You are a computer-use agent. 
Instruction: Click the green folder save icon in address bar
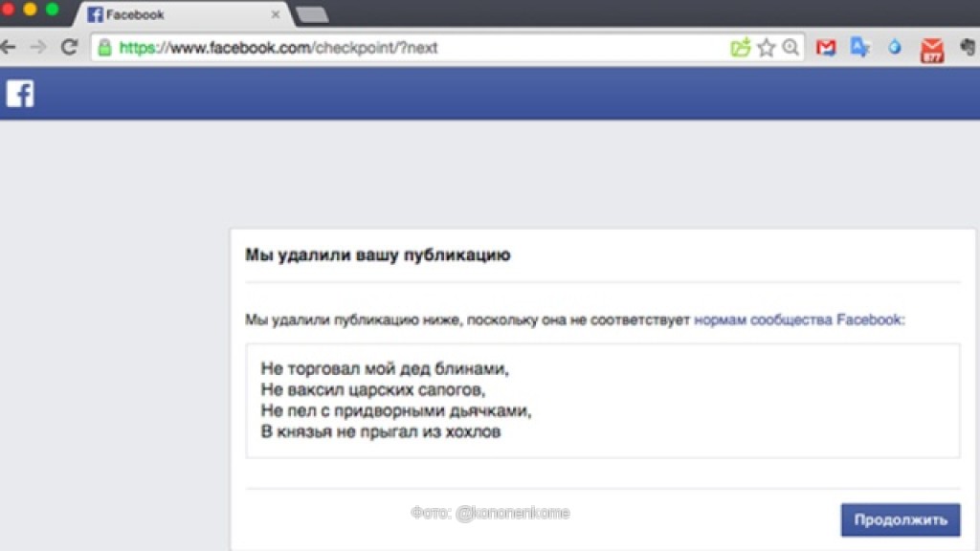(740, 47)
